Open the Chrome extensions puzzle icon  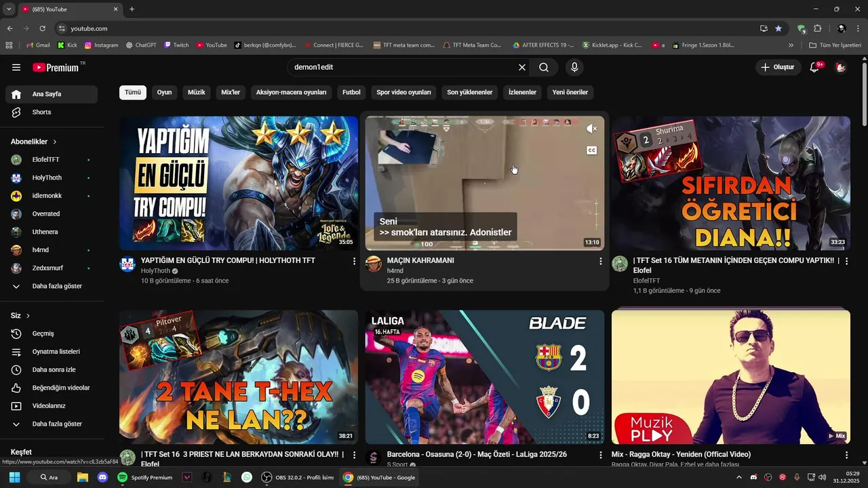click(x=817, y=28)
